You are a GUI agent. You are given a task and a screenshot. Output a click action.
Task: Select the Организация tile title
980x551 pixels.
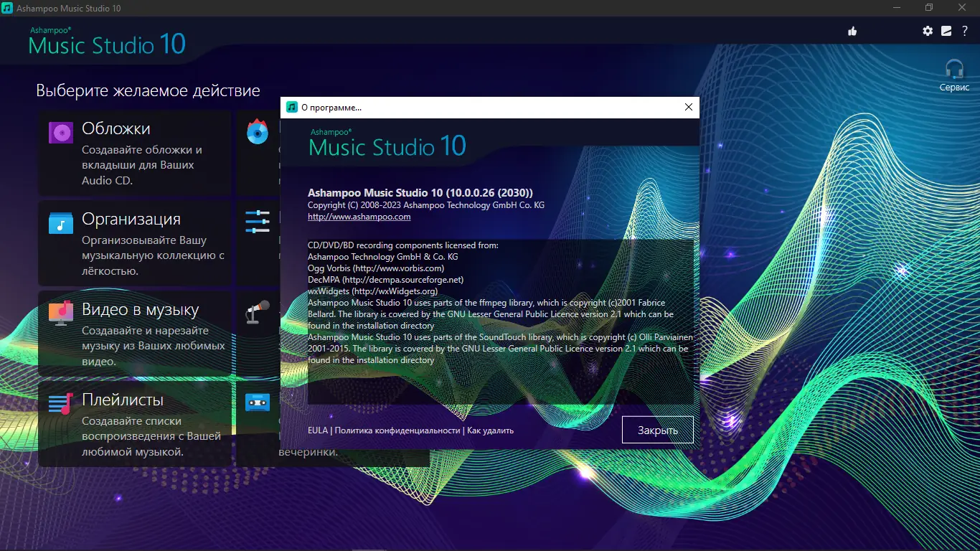[131, 220]
